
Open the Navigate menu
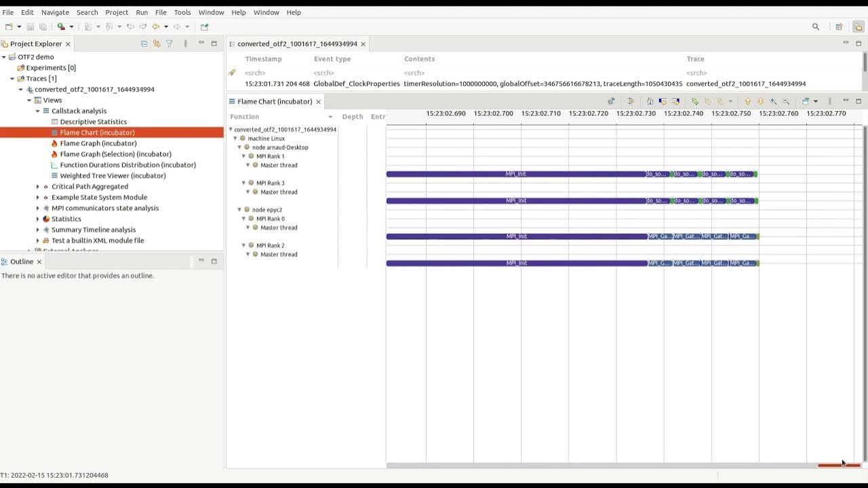[55, 12]
